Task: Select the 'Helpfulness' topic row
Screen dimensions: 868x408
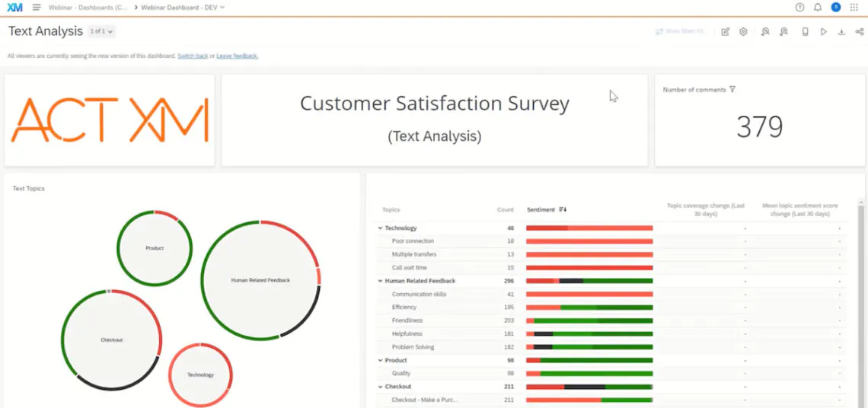Action: 611,334
